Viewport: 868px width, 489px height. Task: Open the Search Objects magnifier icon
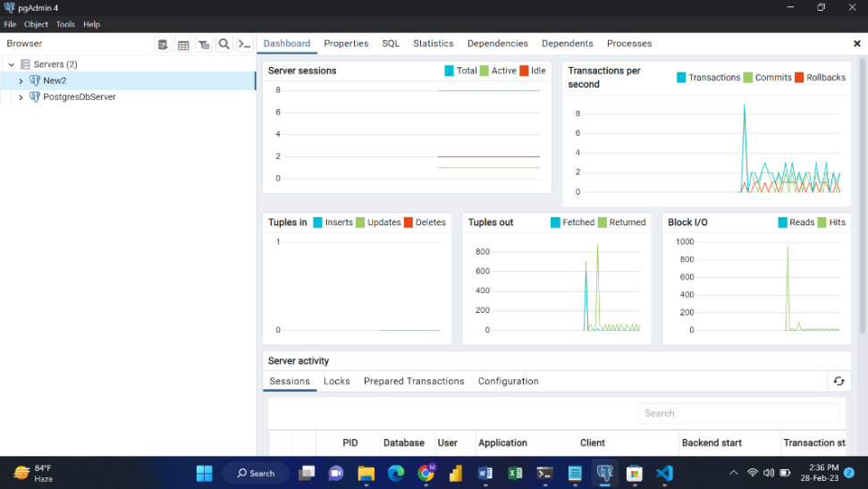click(223, 45)
